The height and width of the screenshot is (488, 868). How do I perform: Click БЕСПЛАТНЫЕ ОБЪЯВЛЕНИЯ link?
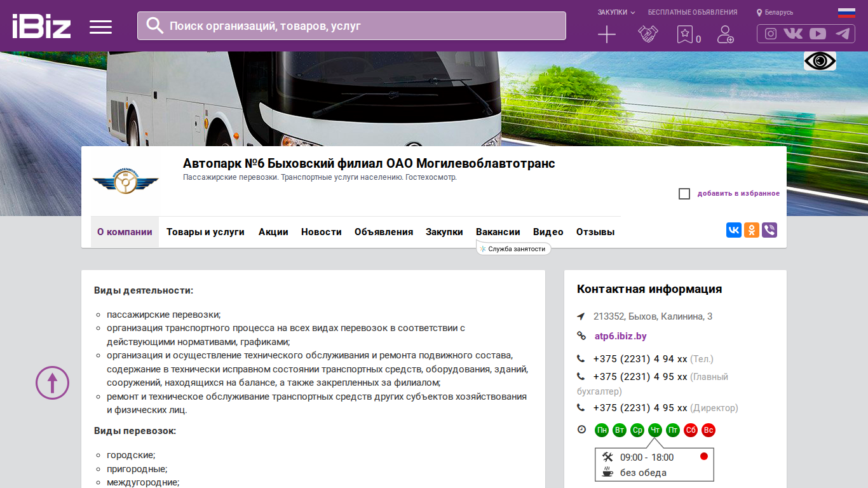tap(693, 12)
